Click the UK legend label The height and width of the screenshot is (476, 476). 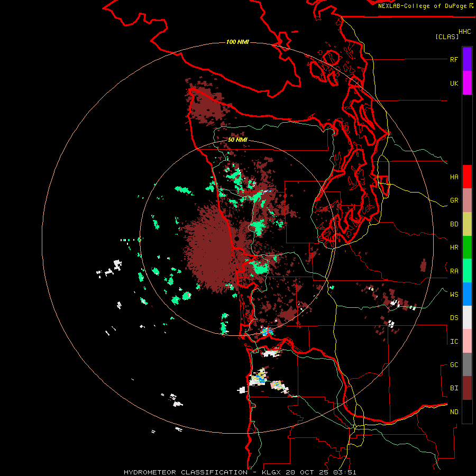coord(454,83)
